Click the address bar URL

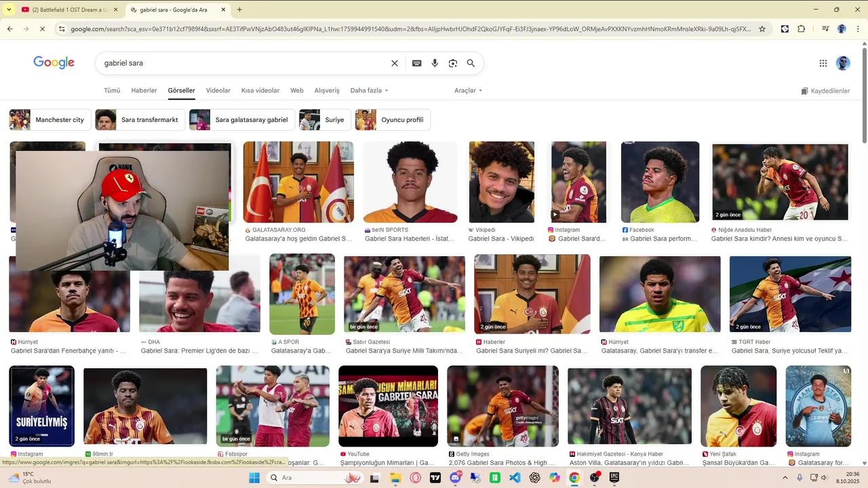point(410,29)
